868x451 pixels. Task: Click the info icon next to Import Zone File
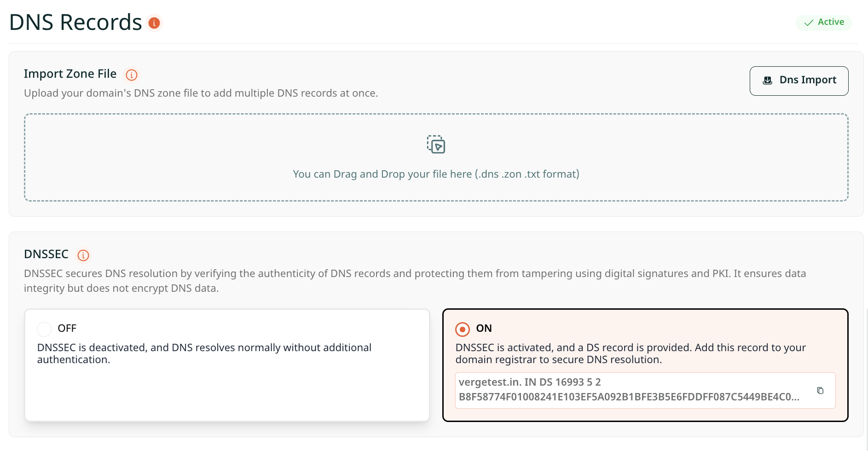(132, 75)
